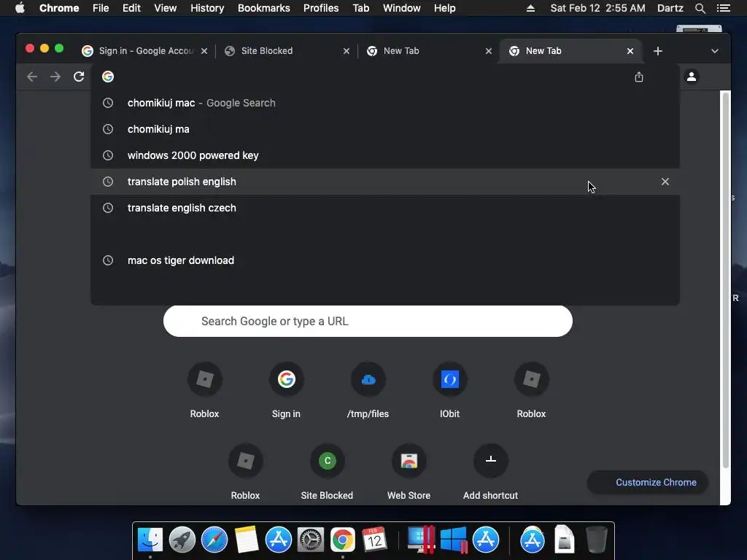Viewport: 747px width, 560px height.
Task: Open Safari from the Dock
Action: pos(214,540)
